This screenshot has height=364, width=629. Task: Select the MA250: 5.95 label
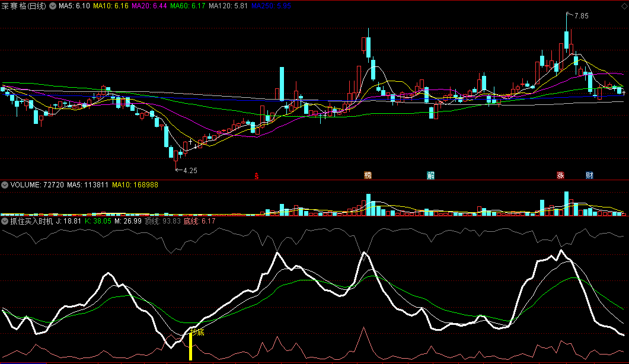point(271,6)
